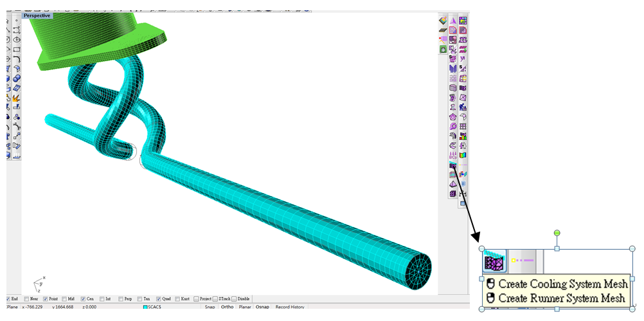Click the hourglass shaped mesh icon
644x321 pixels.
(x=452, y=107)
